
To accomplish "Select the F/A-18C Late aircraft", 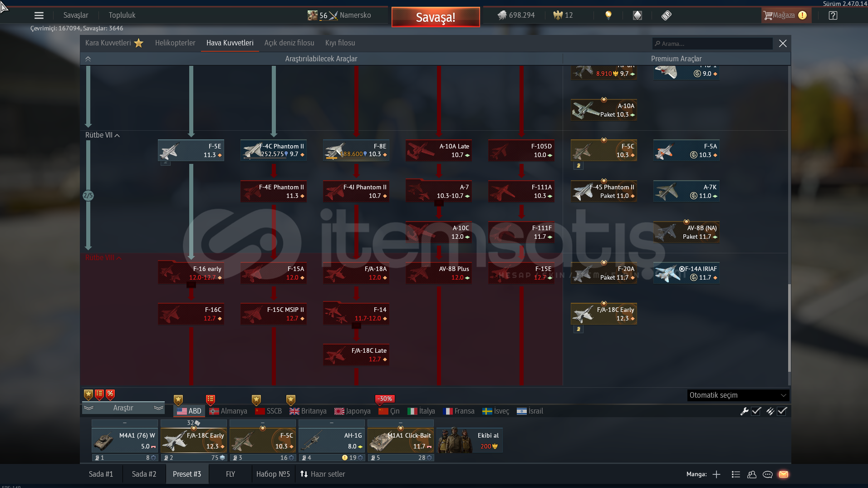I will 356,355.
